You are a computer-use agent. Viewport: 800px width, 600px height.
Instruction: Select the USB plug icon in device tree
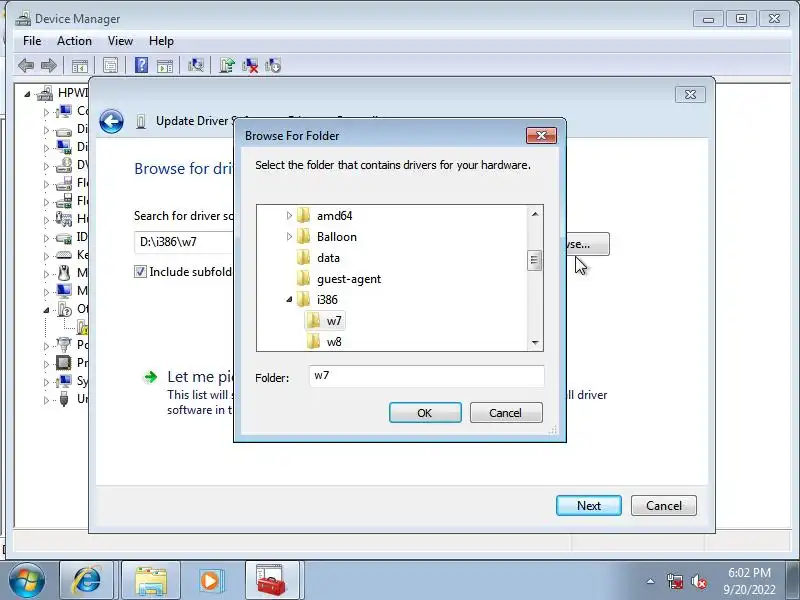point(64,398)
